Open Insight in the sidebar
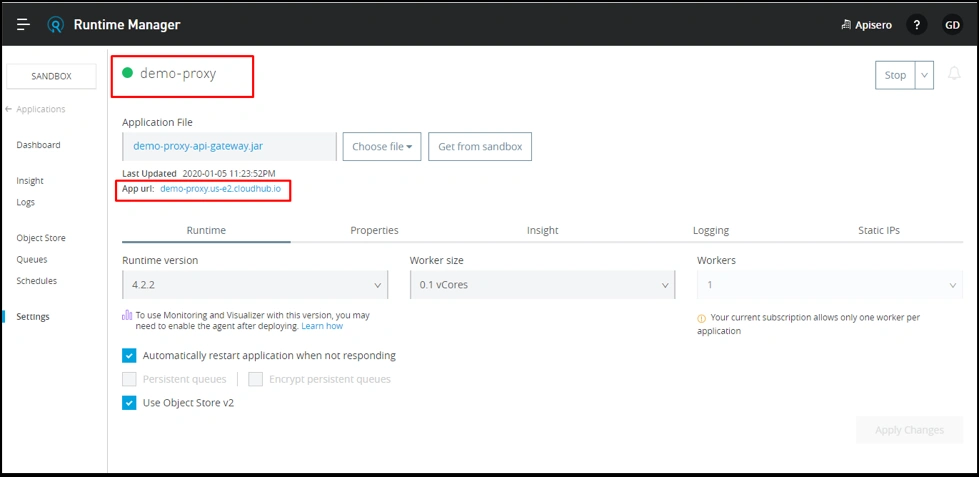 tap(30, 181)
